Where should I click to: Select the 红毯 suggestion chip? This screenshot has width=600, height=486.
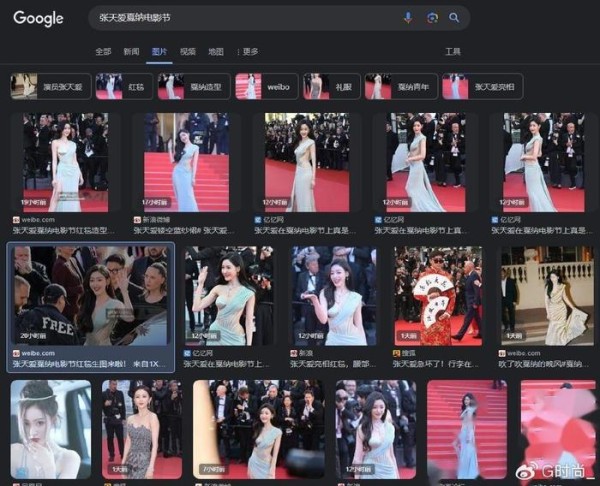(x=124, y=86)
